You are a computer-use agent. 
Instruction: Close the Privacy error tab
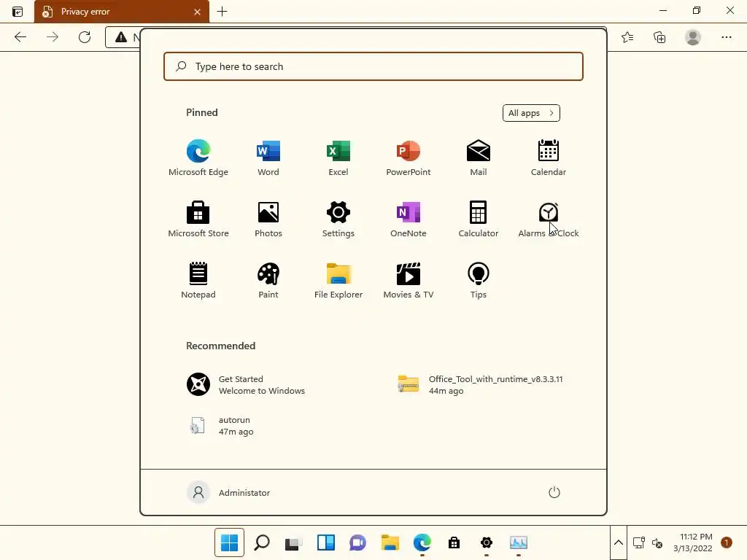coord(197,12)
